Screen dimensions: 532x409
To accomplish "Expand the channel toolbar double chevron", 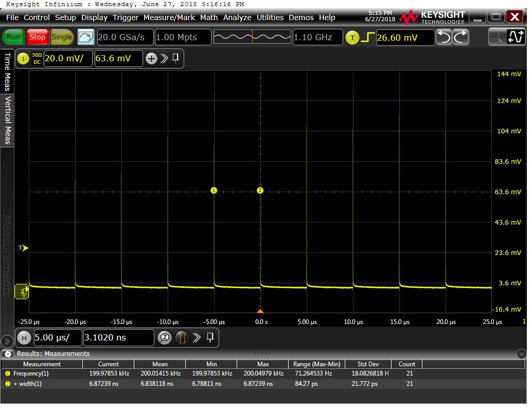I will point(164,58).
